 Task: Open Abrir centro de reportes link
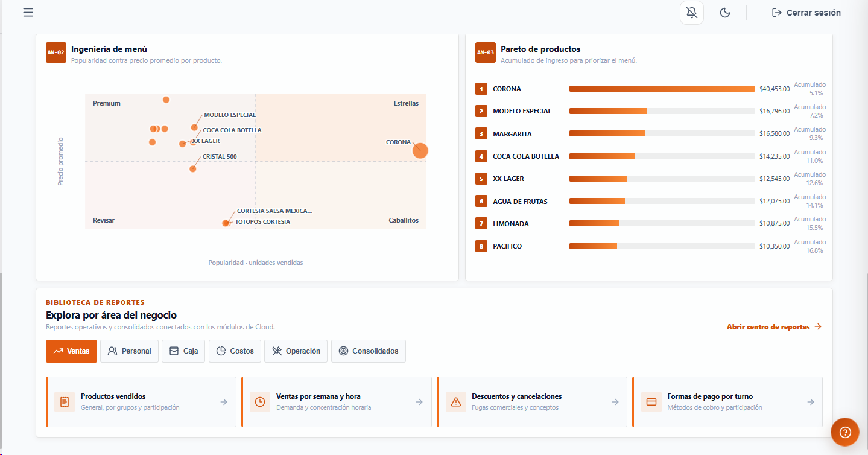pos(775,327)
